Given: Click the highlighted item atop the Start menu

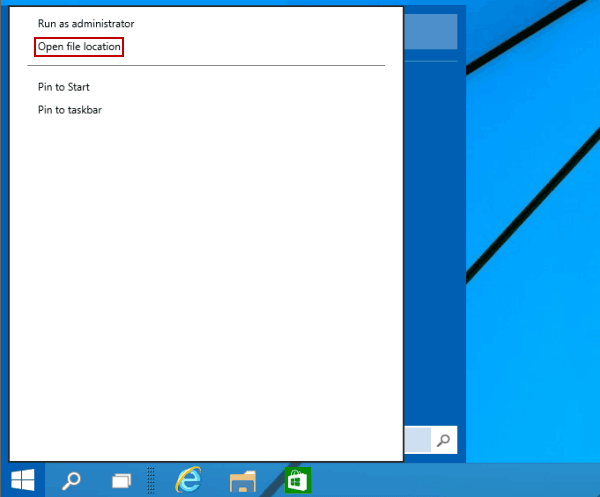Looking at the screenshot, I should [x=430, y=32].
